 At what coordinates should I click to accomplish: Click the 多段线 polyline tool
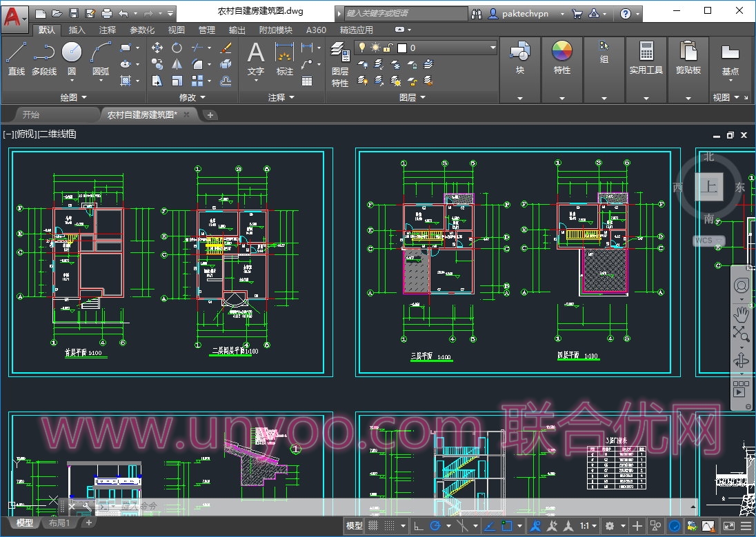pyautogui.click(x=44, y=58)
